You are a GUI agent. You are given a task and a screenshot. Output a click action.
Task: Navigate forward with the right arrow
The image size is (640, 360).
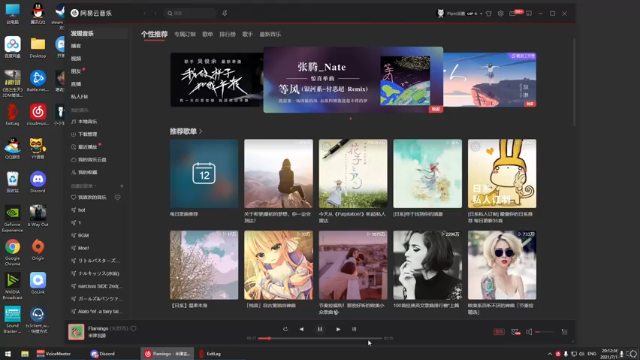pyautogui.click(x=155, y=13)
